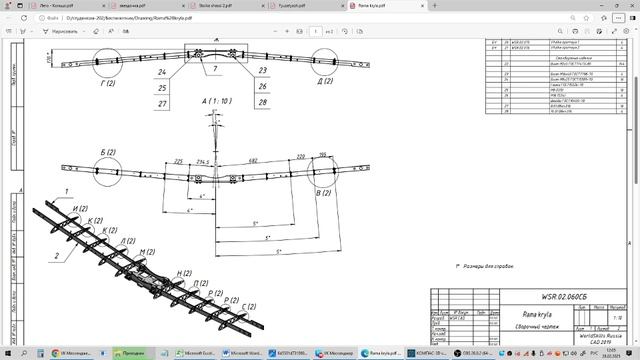
Task: Close the Rama kryla.pdf tab
Action: [x=422, y=6]
